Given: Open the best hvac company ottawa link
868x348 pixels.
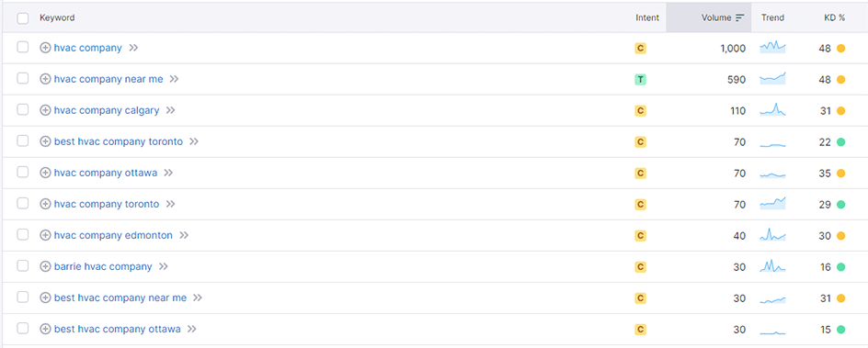Looking at the screenshot, I should (x=118, y=330).
